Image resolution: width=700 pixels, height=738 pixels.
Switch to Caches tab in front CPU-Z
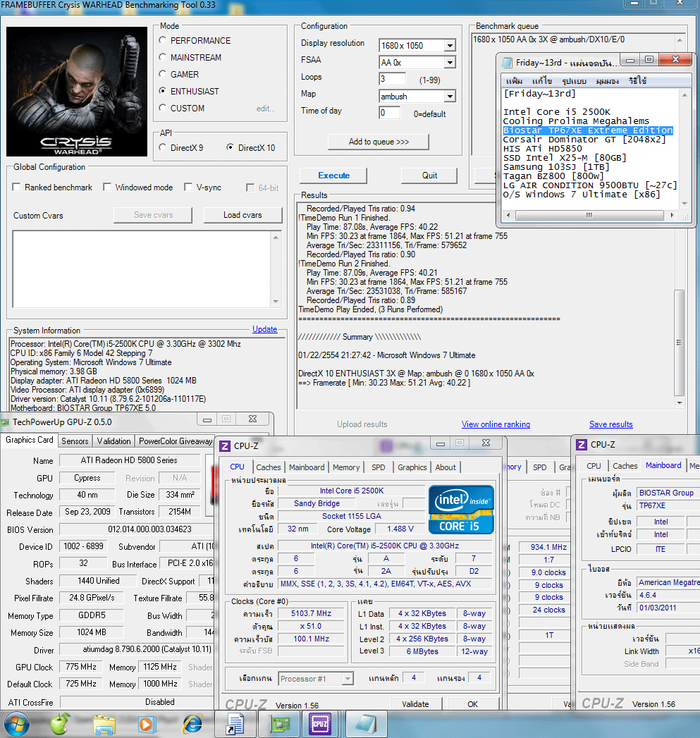269,467
